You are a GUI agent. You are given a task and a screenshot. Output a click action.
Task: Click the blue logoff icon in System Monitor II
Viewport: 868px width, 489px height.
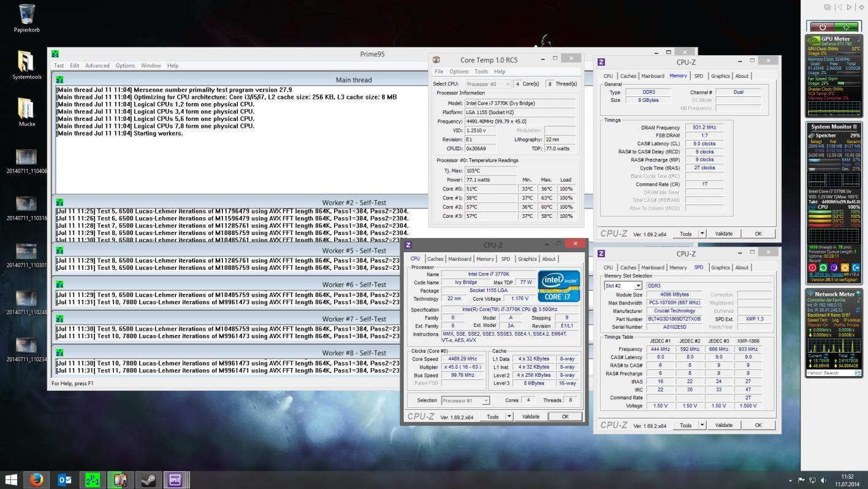[x=855, y=268]
